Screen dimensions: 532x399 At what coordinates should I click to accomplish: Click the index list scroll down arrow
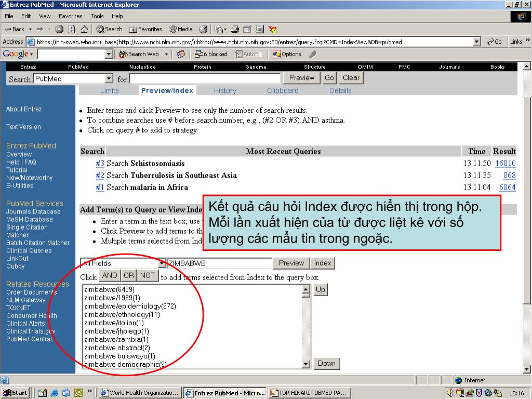(x=306, y=364)
